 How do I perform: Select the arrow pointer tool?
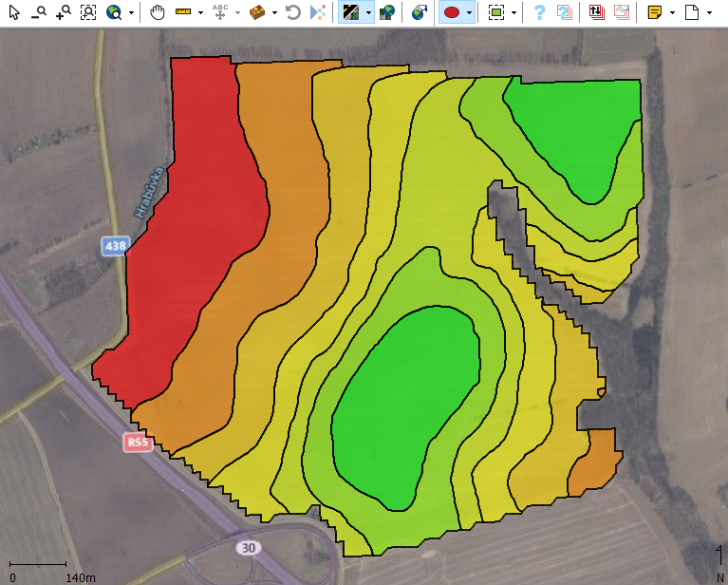click(14, 12)
